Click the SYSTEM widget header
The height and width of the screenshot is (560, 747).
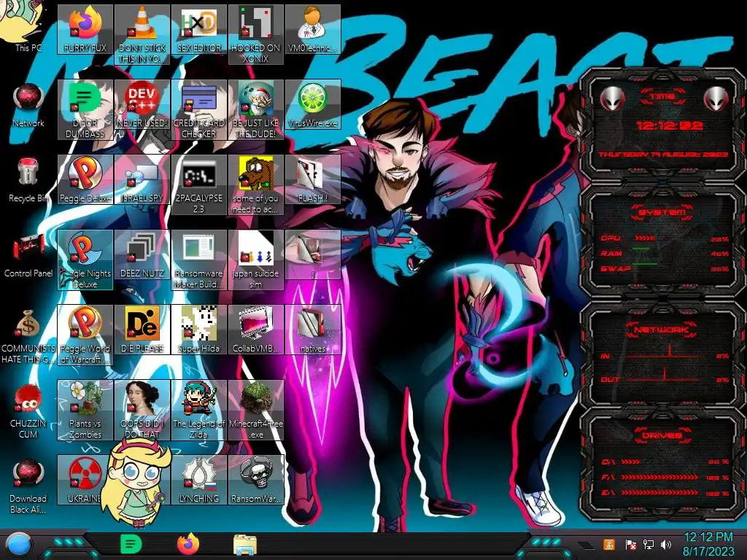(x=662, y=212)
